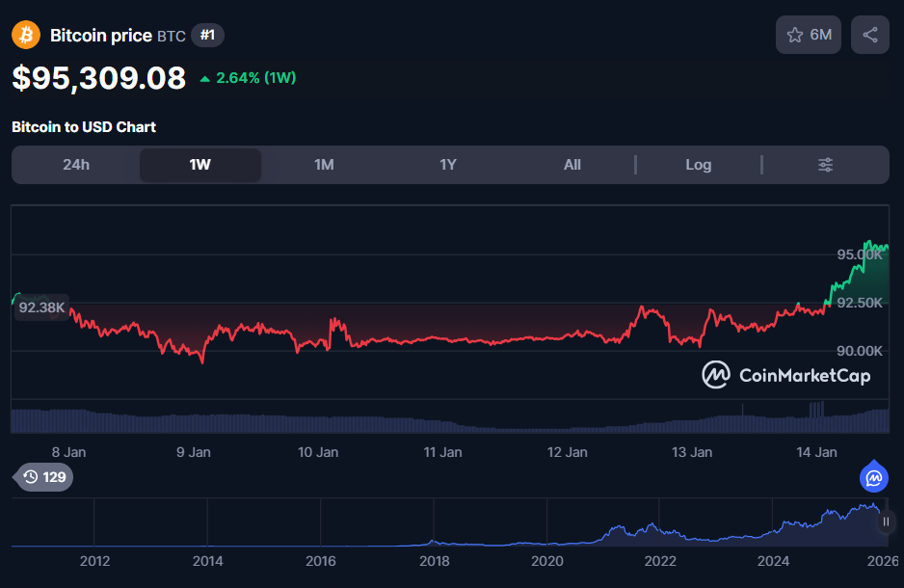The image size is (904, 588).
Task: Add Bitcoin to watchlist via star button
Action: (x=809, y=35)
